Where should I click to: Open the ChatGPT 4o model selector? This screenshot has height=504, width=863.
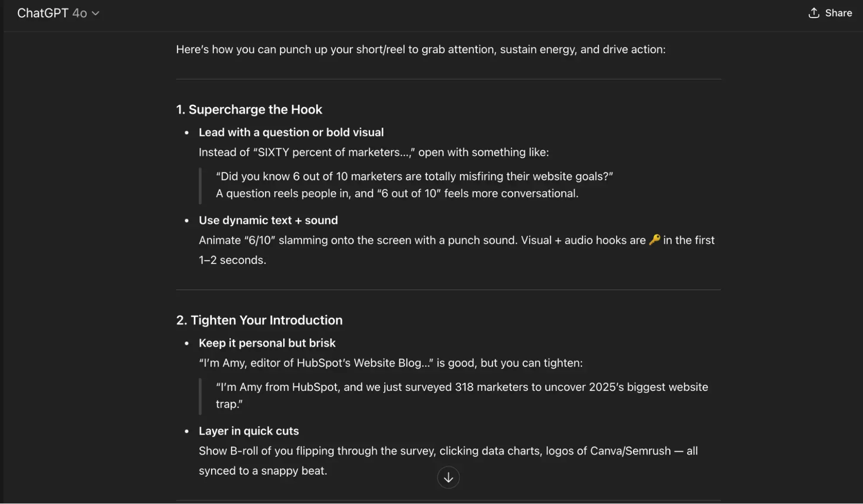(x=58, y=13)
